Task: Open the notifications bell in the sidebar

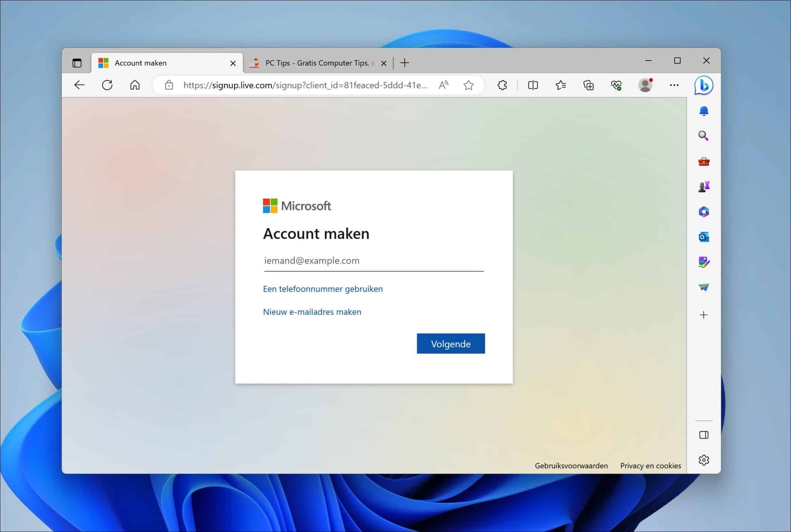Action: pyautogui.click(x=704, y=111)
